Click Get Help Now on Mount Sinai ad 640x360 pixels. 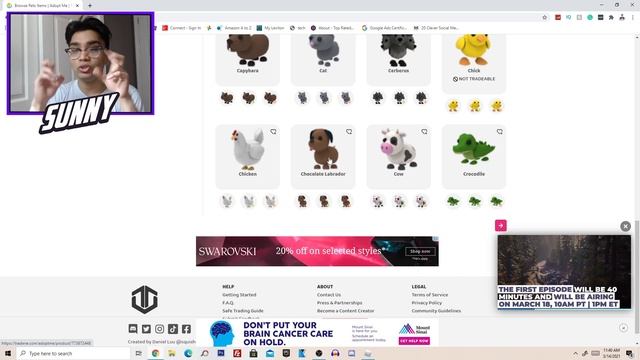(414, 341)
